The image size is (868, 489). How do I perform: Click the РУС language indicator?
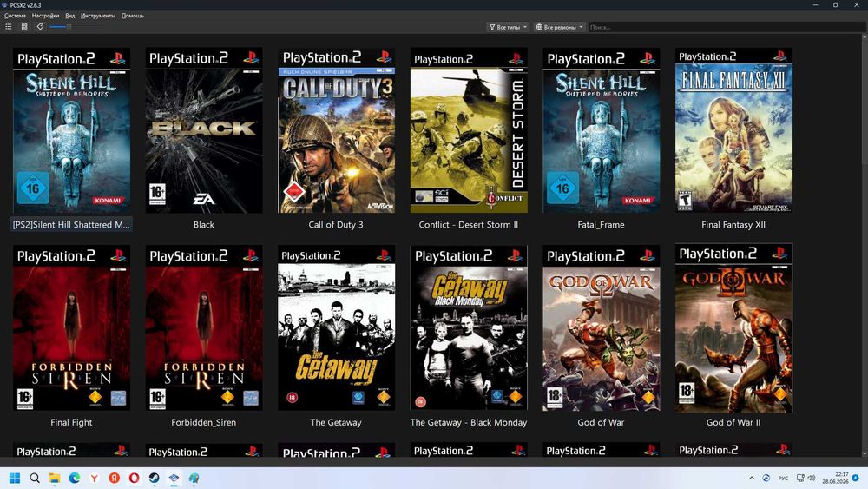click(x=783, y=478)
